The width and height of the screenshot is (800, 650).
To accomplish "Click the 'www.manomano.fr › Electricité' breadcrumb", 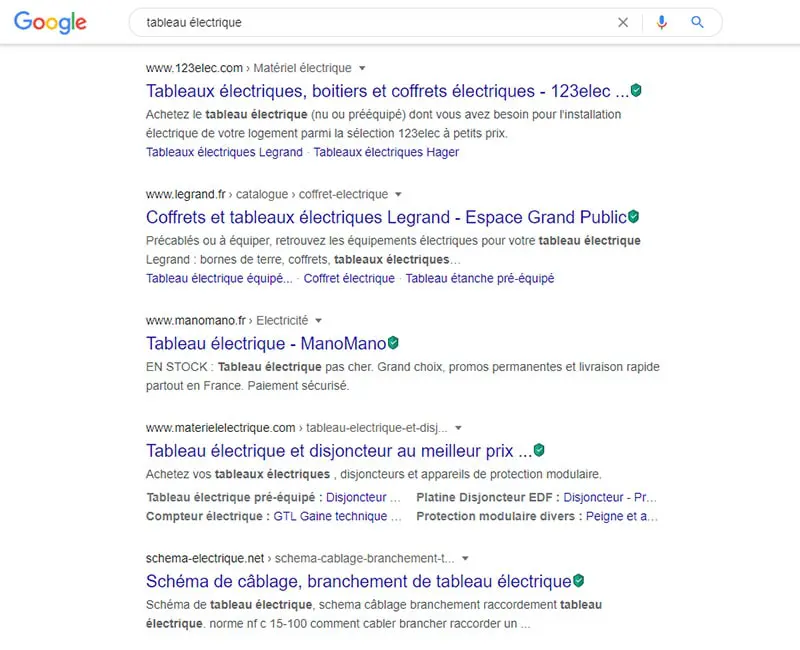I will point(227,320).
